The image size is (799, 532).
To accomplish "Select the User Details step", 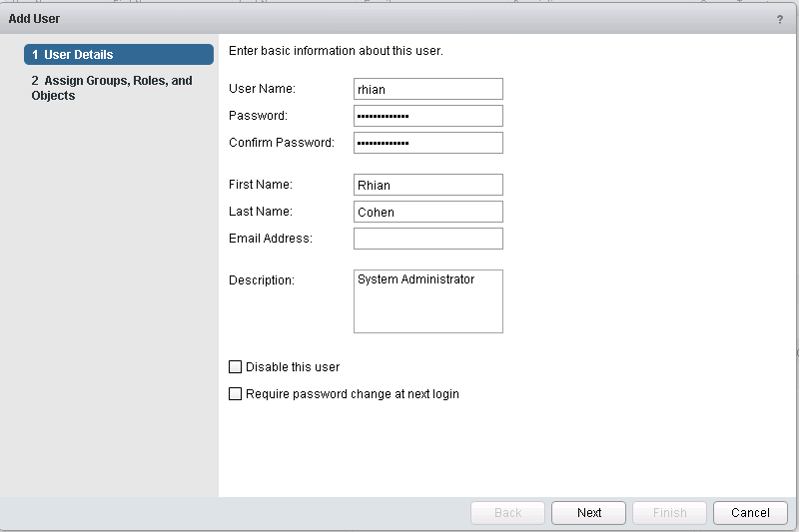I will tap(119, 55).
